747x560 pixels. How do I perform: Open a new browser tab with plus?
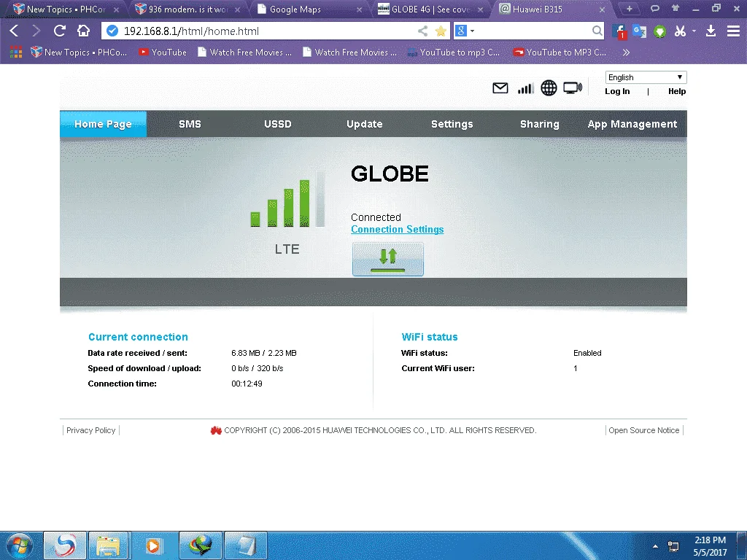pos(630,9)
